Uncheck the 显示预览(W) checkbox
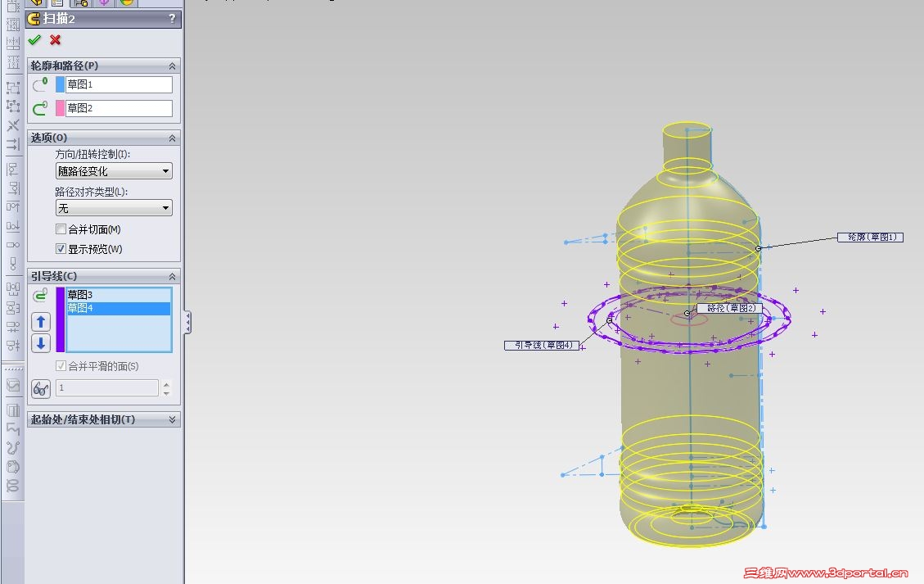924x584 pixels. coord(61,249)
